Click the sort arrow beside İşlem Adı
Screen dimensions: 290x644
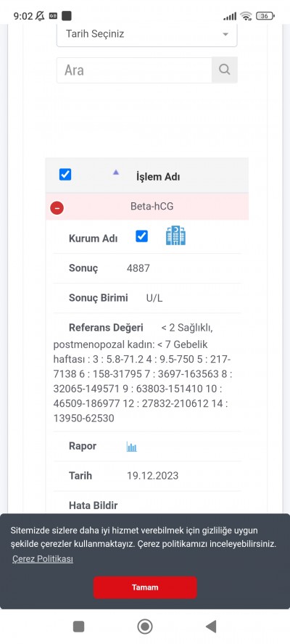pyautogui.click(x=116, y=173)
